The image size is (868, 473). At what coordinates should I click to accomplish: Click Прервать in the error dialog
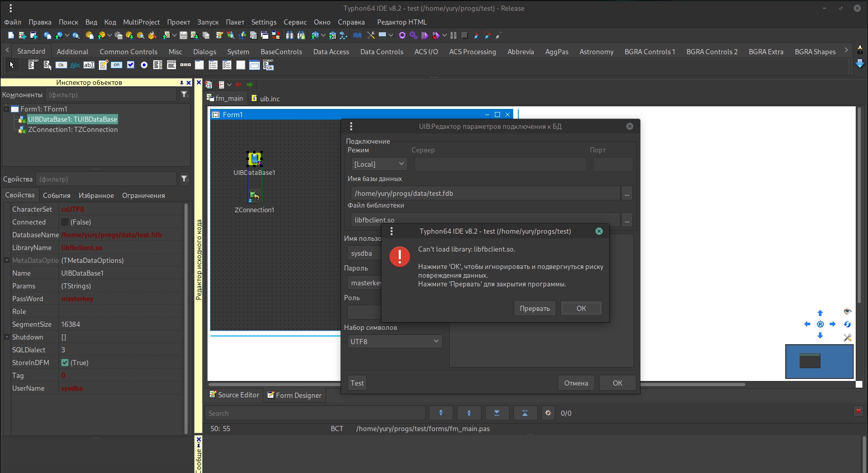pos(535,308)
